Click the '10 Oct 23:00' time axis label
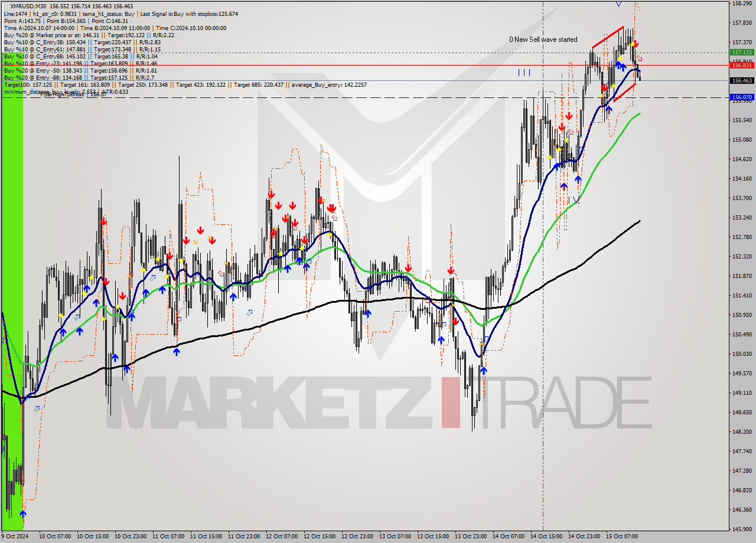Viewport: 756px width, 543px height. click(131, 537)
